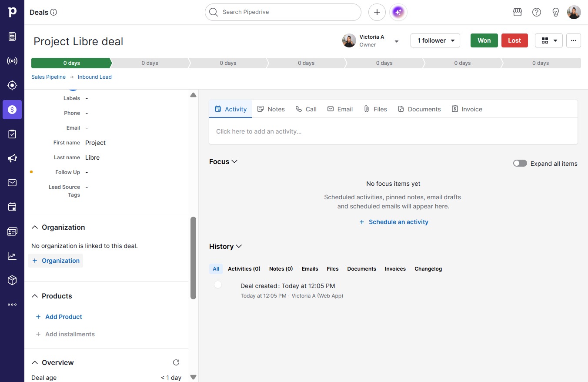This screenshot has width=588, height=382.
Task: Open the Insights chart sidebar icon
Action: pyautogui.click(x=12, y=256)
